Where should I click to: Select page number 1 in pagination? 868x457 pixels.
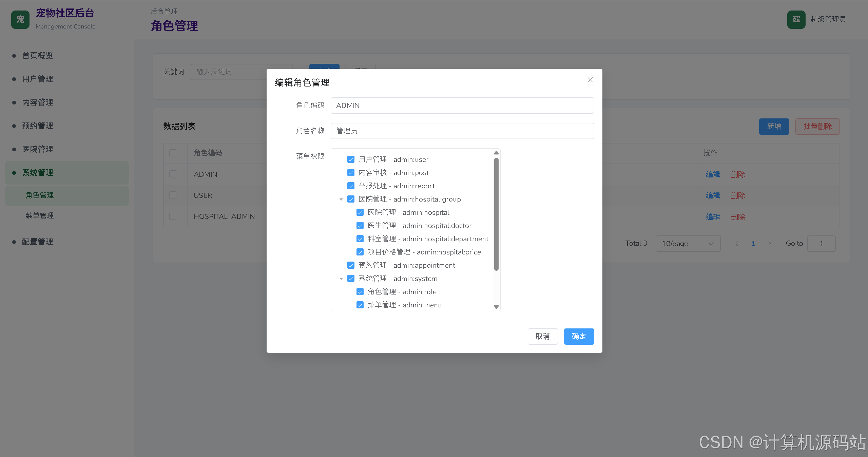753,243
